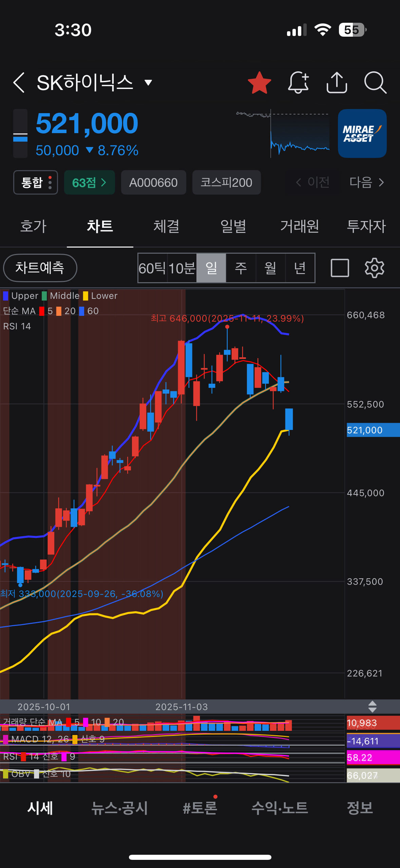This screenshot has width=400, height=868.
Task: Tap the 2025-11-03 date axis label
Action: (x=182, y=707)
